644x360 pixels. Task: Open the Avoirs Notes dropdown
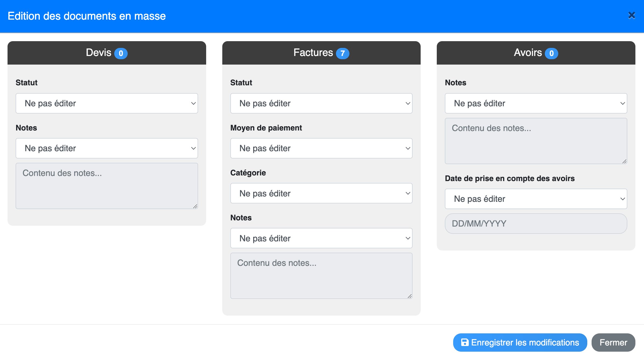tap(536, 103)
